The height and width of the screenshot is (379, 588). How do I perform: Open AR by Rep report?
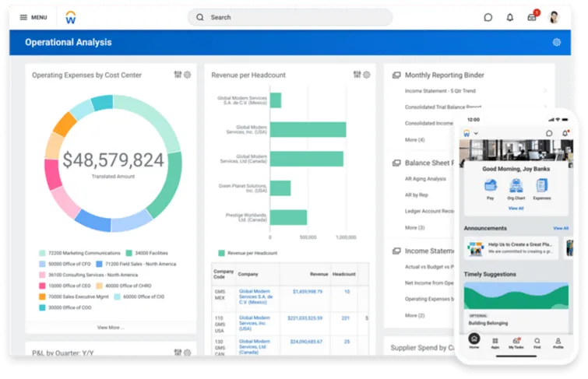coord(416,195)
